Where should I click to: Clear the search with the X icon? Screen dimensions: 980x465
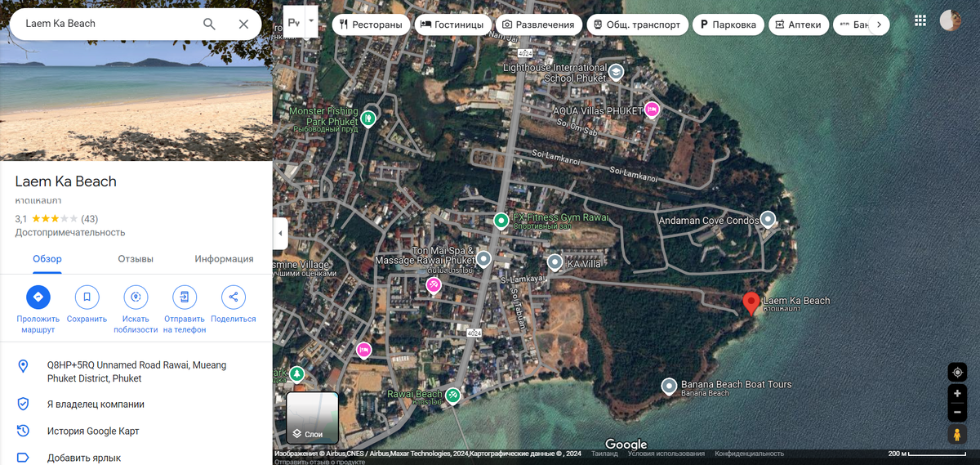tap(243, 24)
